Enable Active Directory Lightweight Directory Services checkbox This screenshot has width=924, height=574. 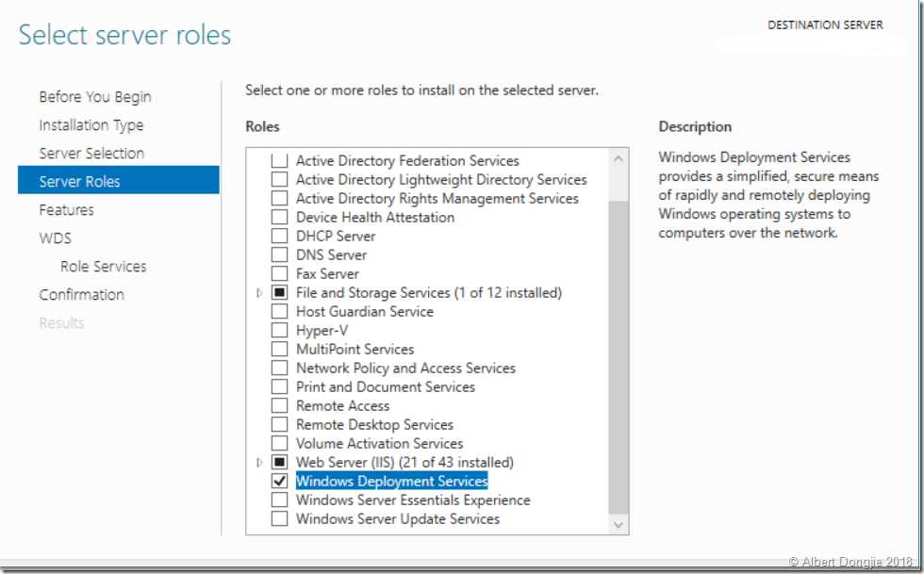279,179
